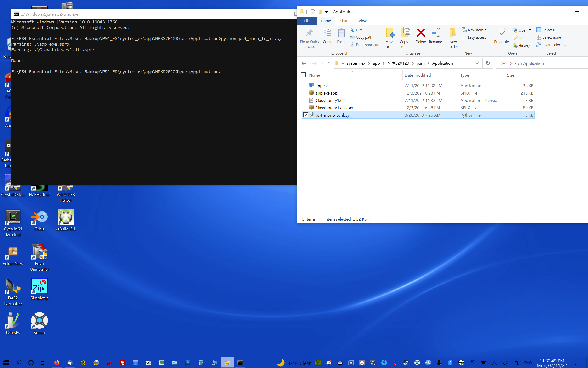Click Select all in ribbon
This screenshot has width=588, height=368.
546,30
